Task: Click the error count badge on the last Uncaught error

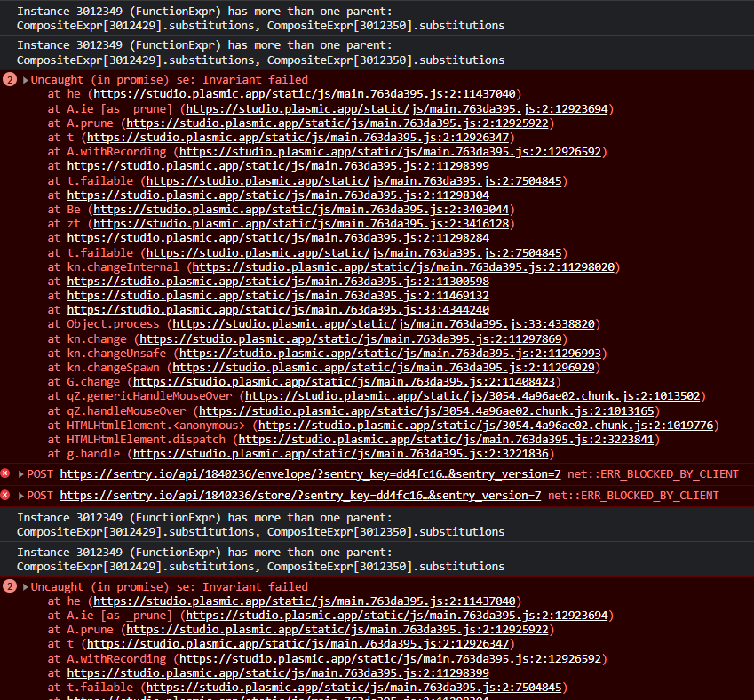Action: (10, 587)
